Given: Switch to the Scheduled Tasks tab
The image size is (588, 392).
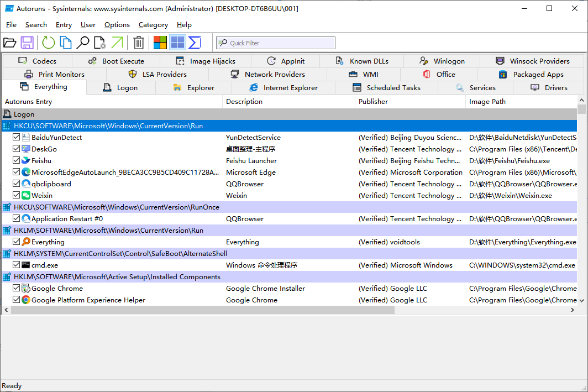Looking at the screenshot, I should point(386,88).
